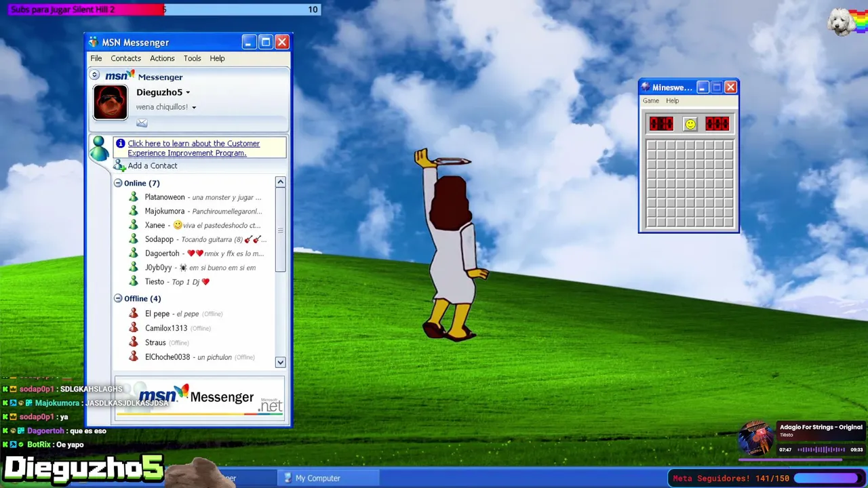Click the round expander button beside the MSN Messenger logo

click(x=95, y=75)
